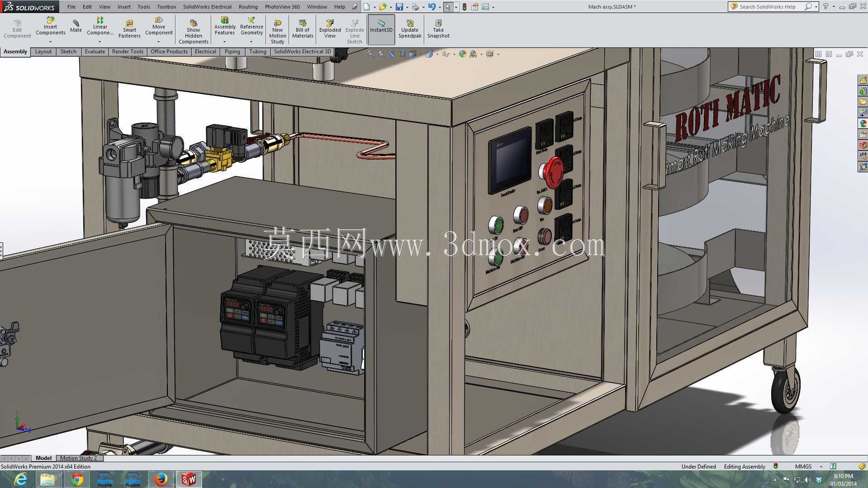Screen dimensions: 868x488
Task: Click the status bar tag icon
Action: [862, 467]
